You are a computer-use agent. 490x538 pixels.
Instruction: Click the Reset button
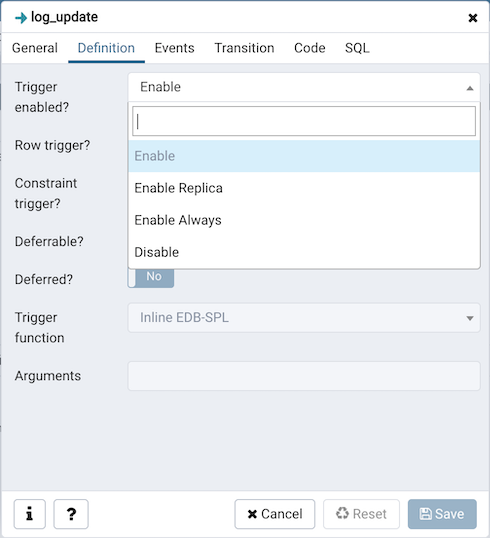pos(361,514)
